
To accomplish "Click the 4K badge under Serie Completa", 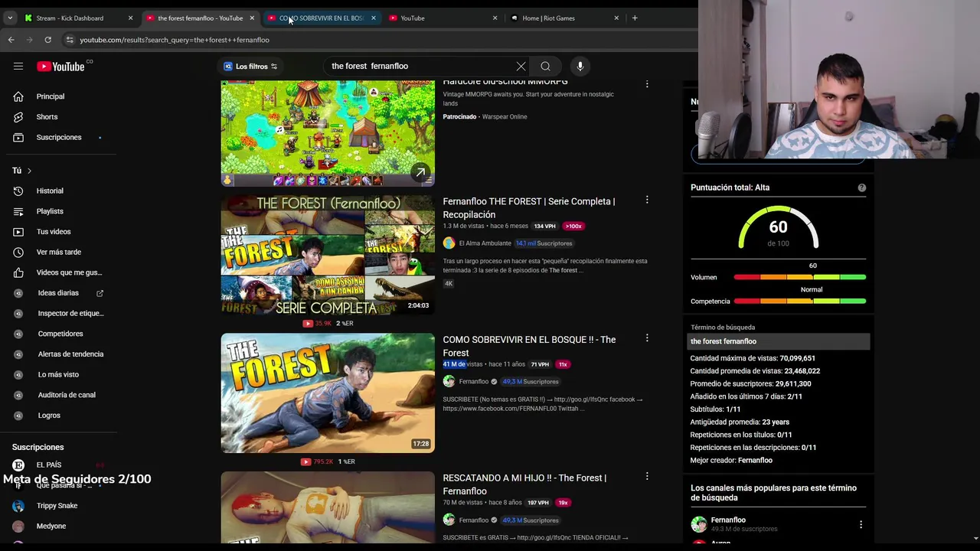I will point(449,283).
